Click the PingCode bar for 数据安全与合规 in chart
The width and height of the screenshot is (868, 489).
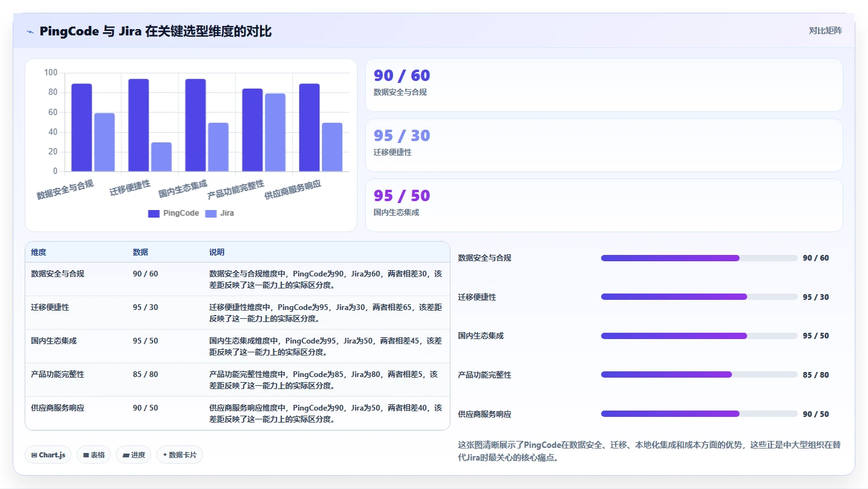(82, 127)
